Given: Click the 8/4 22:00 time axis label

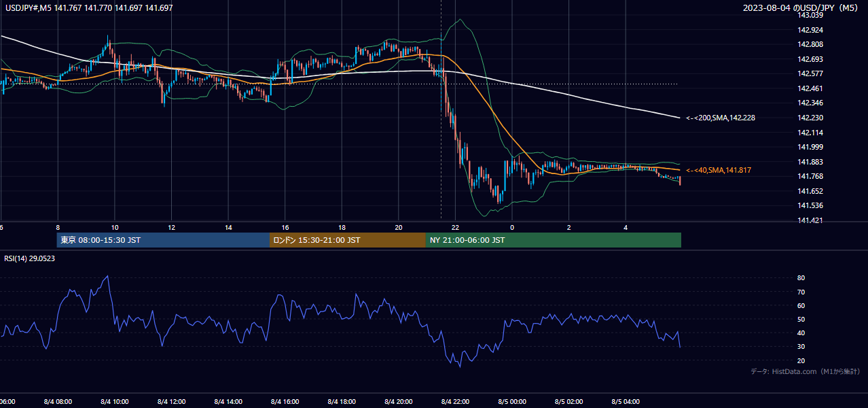Looking at the screenshot, I should click(x=454, y=402).
